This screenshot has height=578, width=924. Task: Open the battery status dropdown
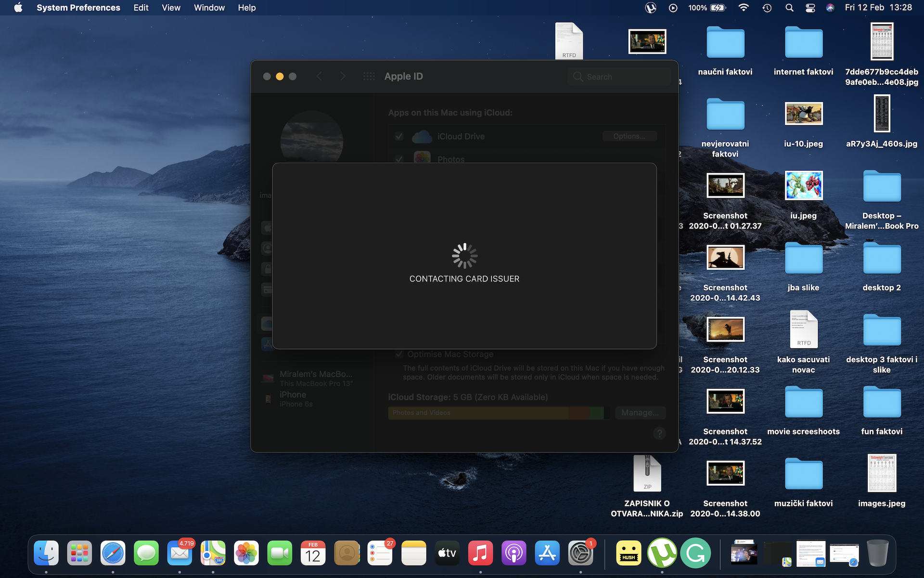pos(717,8)
